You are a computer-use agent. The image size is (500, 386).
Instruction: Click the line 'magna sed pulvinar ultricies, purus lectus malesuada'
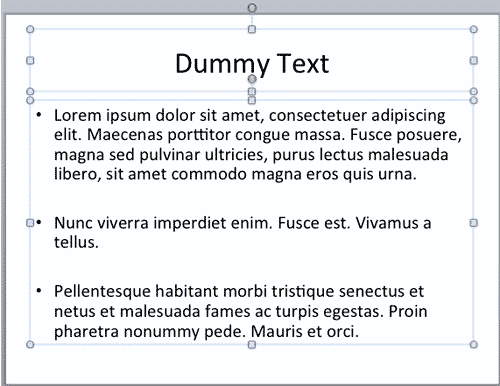[x=251, y=155]
